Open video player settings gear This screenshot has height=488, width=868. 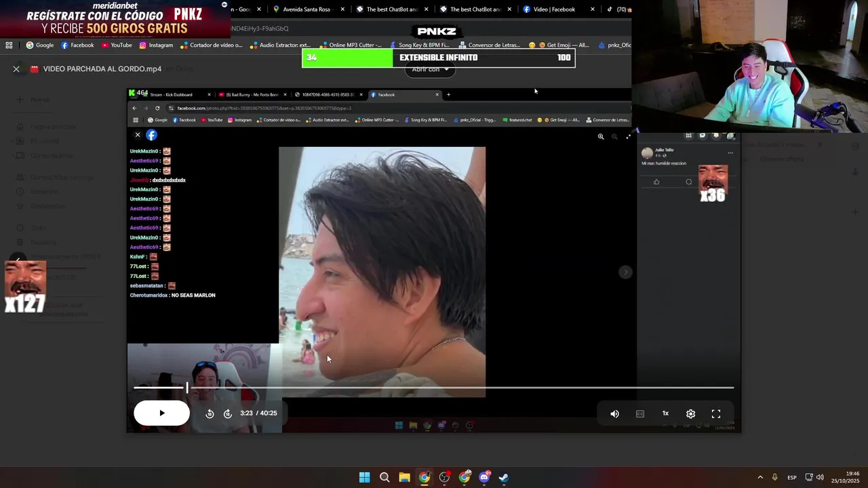pyautogui.click(x=690, y=413)
